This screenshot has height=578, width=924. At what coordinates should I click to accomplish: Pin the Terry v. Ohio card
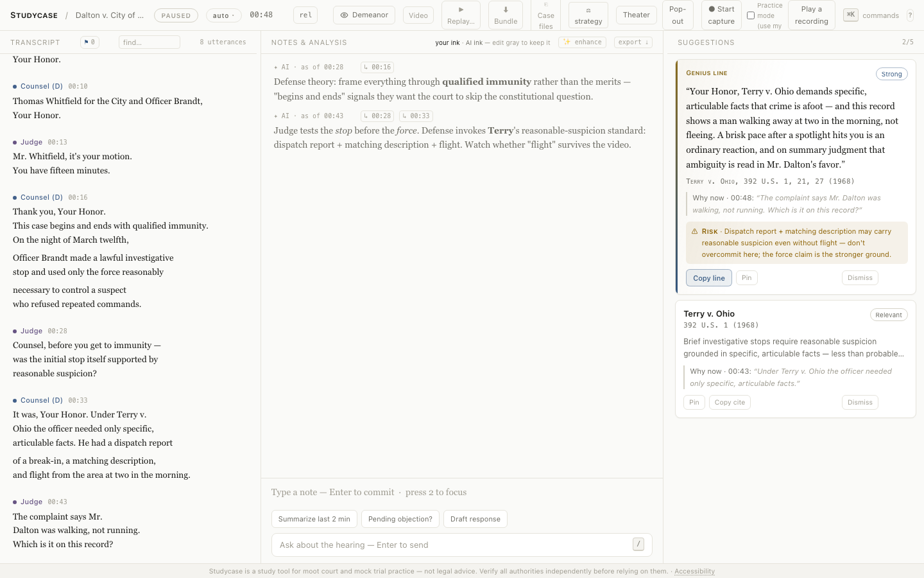point(694,402)
